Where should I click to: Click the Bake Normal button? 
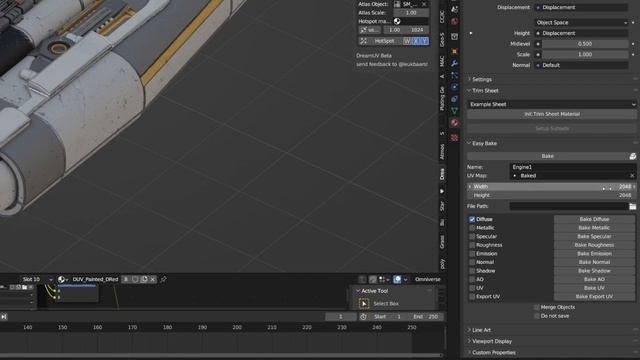(x=594, y=262)
